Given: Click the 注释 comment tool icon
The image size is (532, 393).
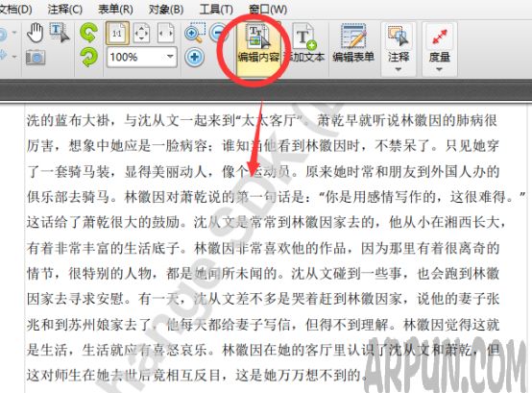Looking at the screenshot, I should (399, 36).
